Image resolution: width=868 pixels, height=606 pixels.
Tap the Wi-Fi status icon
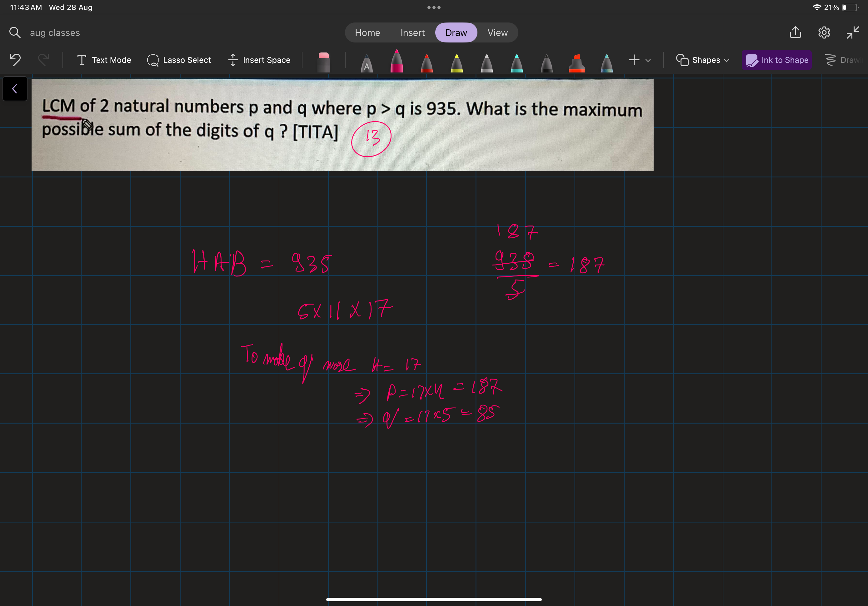coord(816,7)
